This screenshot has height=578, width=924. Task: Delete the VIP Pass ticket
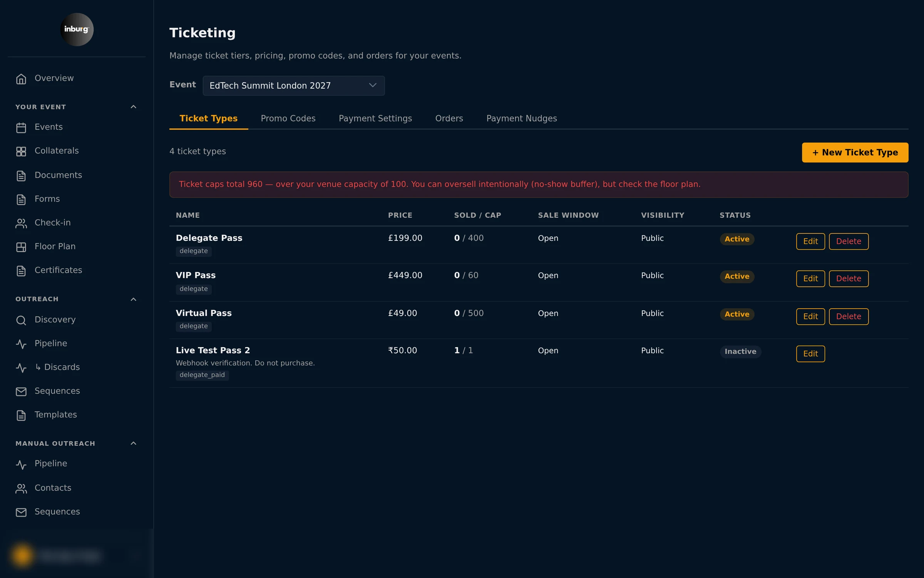click(x=849, y=279)
